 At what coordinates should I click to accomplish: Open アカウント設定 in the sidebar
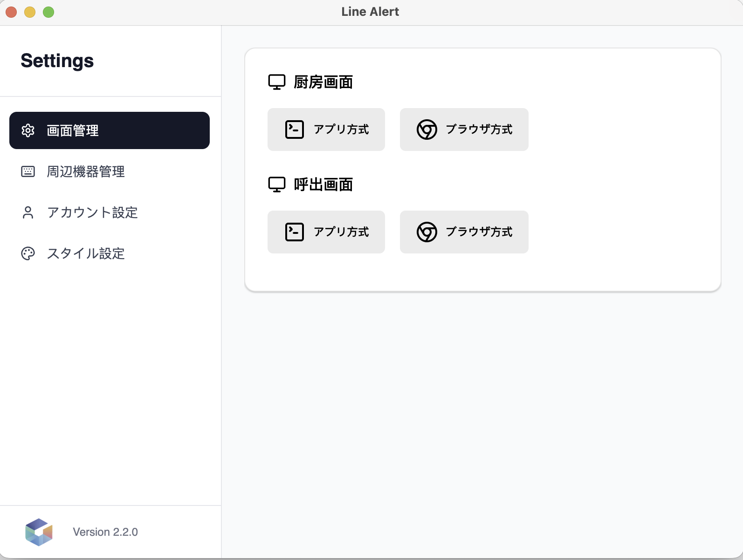(x=110, y=212)
